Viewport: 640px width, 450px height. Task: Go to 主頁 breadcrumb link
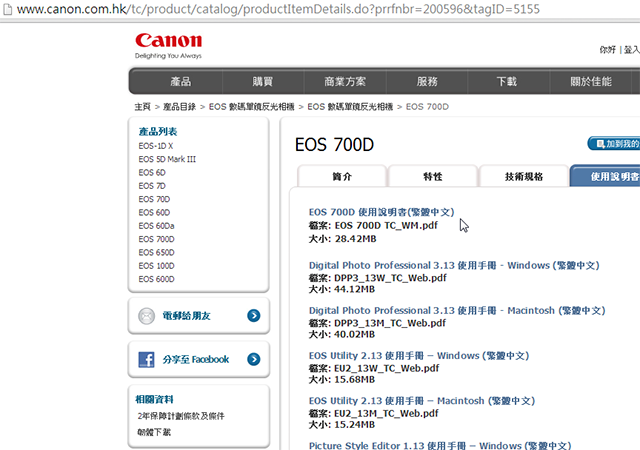click(142, 107)
